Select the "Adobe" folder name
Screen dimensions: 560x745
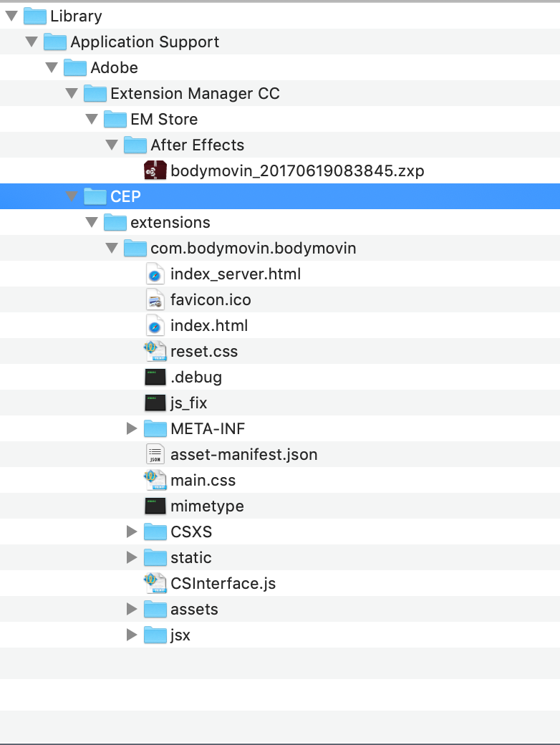[115, 67]
